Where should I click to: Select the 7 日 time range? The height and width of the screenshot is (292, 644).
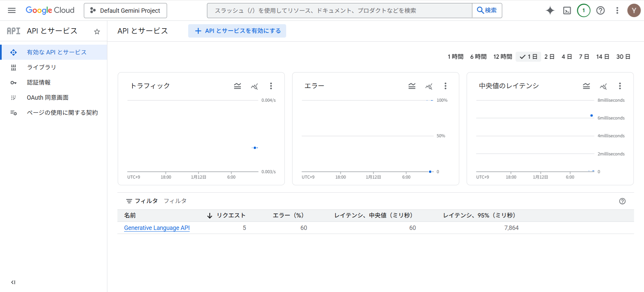584,57
